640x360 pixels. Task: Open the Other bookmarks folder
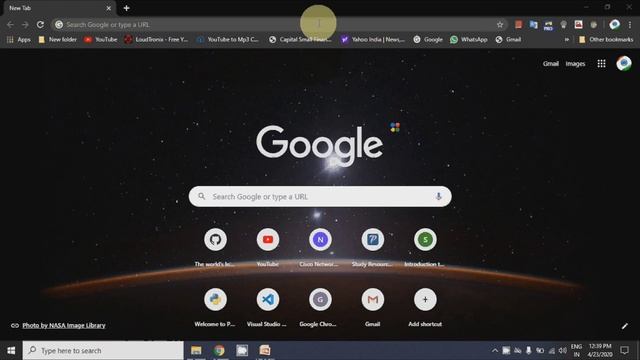(606, 40)
